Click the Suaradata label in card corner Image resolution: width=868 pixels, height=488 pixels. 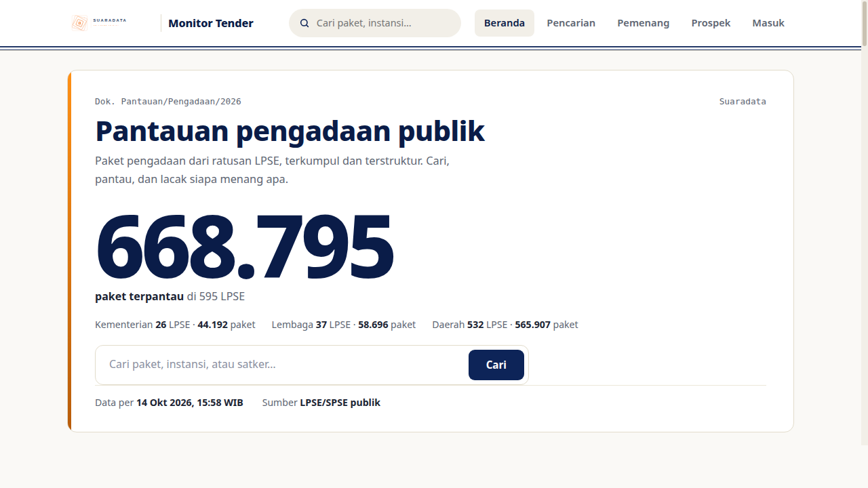743,102
